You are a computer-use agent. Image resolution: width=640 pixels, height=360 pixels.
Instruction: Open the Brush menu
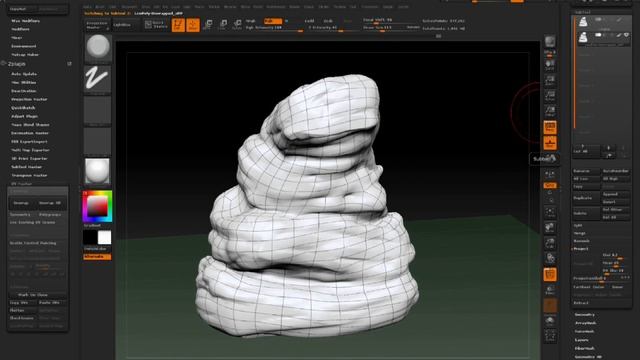(x=100, y=7)
